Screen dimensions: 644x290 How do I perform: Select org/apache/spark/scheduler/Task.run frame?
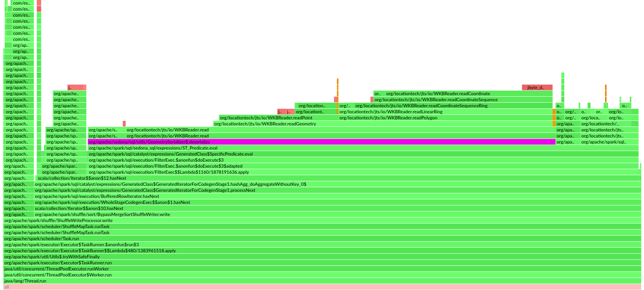click(x=322, y=239)
